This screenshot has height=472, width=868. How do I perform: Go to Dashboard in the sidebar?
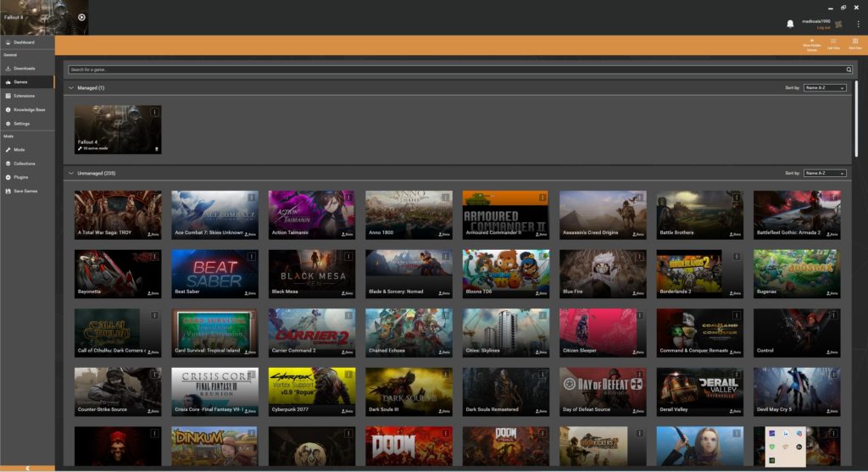pyautogui.click(x=27, y=42)
